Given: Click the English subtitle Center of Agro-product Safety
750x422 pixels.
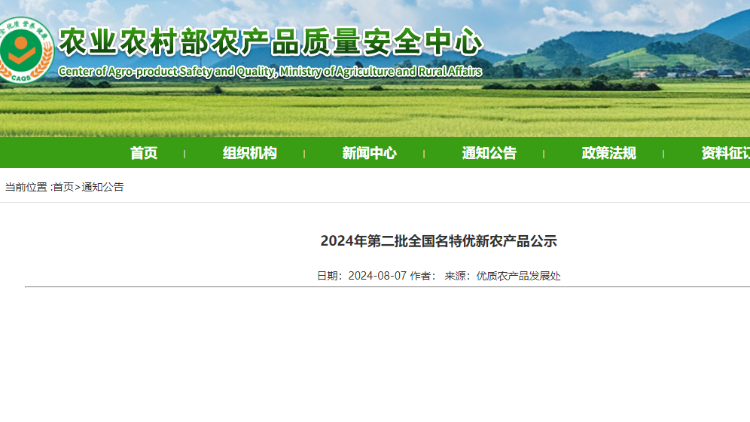Looking at the screenshot, I should pos(270,72).
